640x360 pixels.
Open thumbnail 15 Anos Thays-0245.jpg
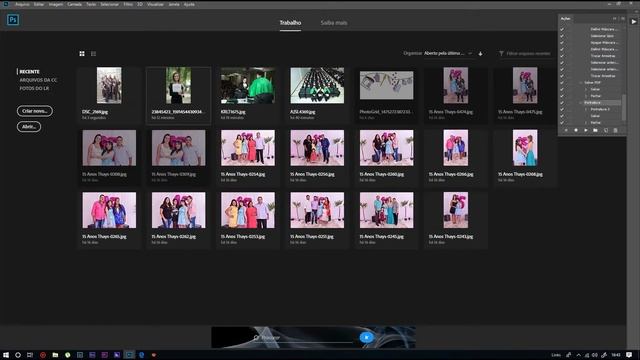tap(387, 210)
